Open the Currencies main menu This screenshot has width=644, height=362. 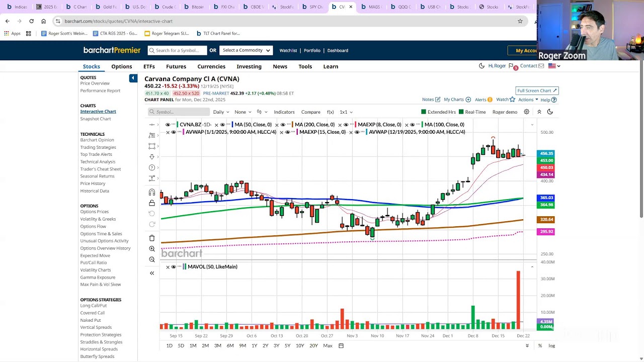coord(211,66)
